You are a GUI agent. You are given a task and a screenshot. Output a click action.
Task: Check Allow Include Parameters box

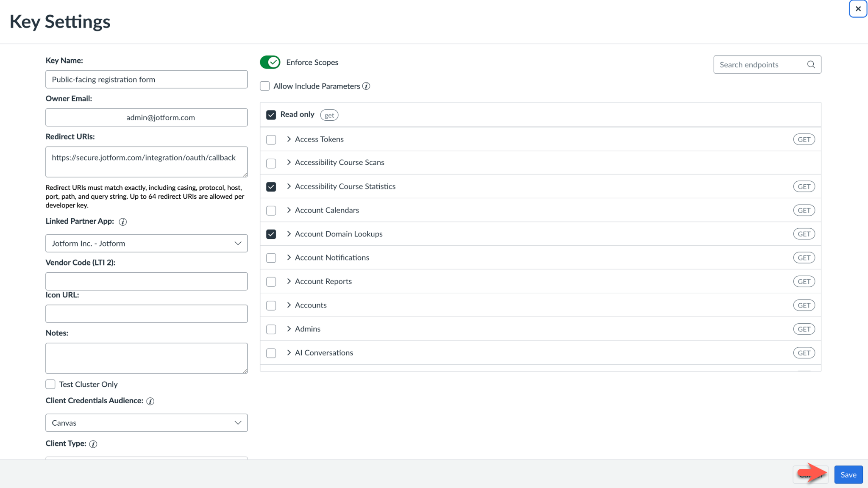coord(265,86)
